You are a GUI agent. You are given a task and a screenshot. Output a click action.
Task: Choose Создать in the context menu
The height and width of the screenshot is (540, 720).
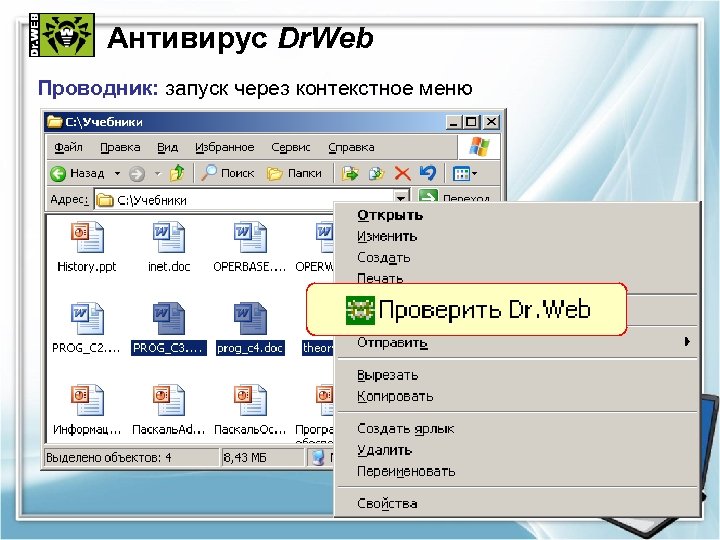(383, 258)
